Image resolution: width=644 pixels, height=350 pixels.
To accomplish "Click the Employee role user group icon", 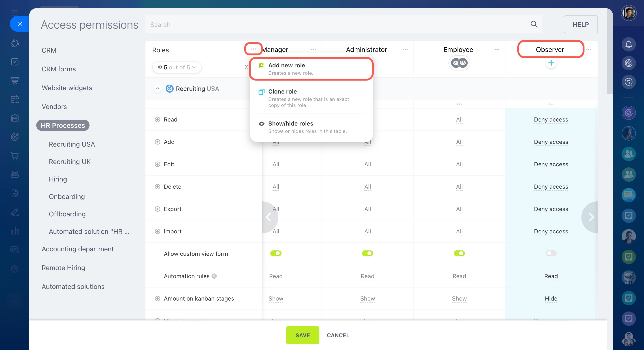I will click(459, 63).
